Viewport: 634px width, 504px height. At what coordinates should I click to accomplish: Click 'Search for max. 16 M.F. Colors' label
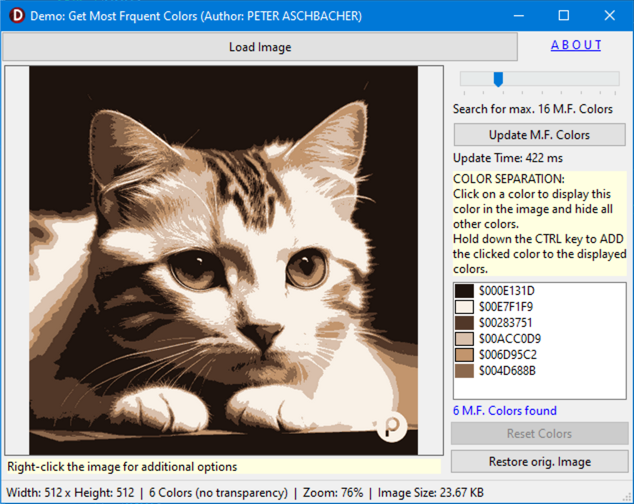pyautogui.click(x=533, y=109)
